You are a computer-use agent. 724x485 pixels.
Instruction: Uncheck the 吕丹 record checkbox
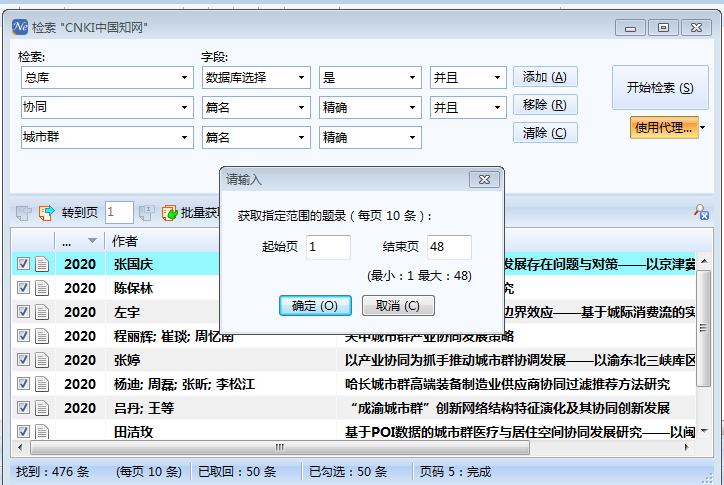(23, 408)
